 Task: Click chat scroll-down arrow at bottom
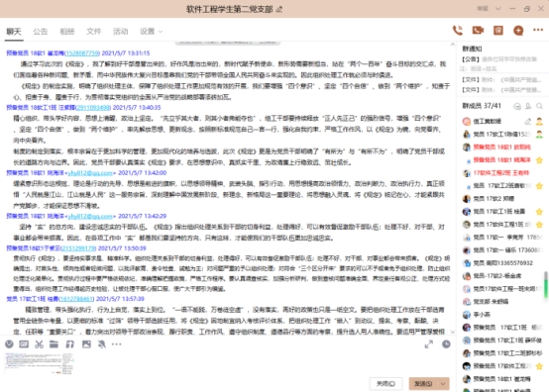[452, 332]
